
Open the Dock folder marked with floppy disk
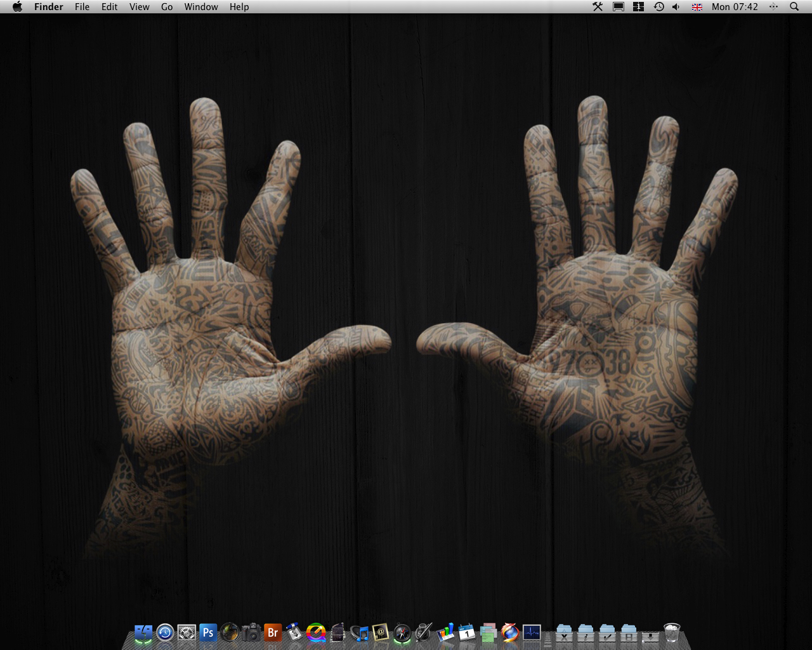(x=629, y=633)
